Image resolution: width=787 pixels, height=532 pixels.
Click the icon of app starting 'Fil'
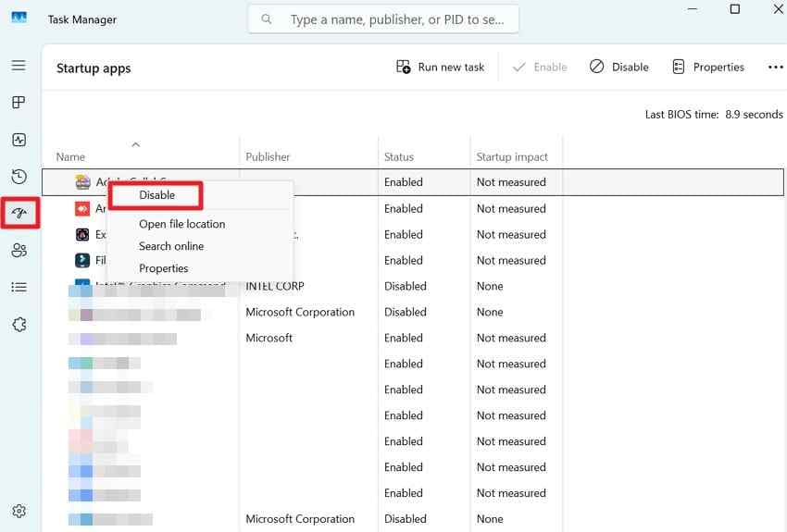pos(82,260)
